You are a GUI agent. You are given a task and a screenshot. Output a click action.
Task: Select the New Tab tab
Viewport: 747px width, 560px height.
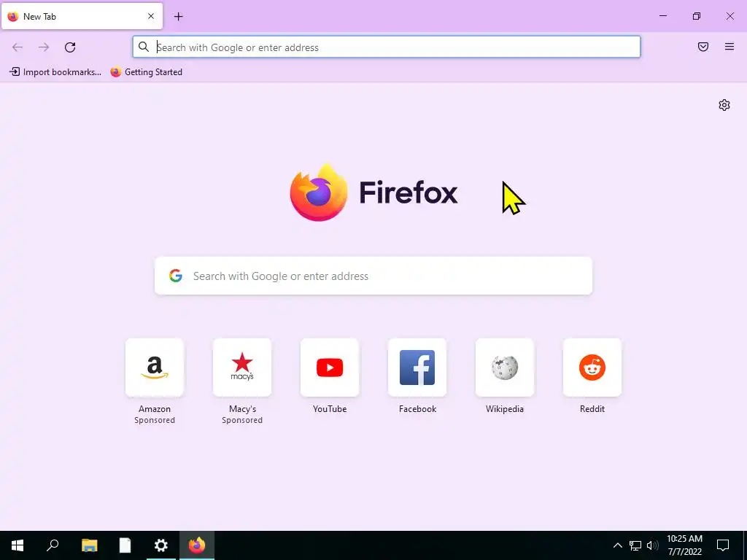coord(82,16)
